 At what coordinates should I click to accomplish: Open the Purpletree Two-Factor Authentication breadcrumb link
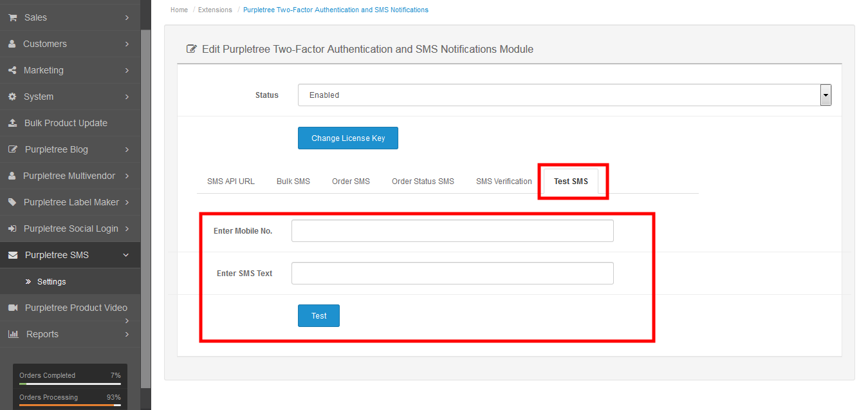pos(336,10)
